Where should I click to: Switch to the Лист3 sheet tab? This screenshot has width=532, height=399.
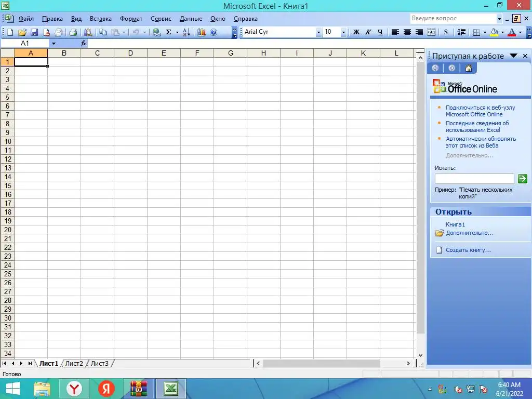click(x=99, y=363)
